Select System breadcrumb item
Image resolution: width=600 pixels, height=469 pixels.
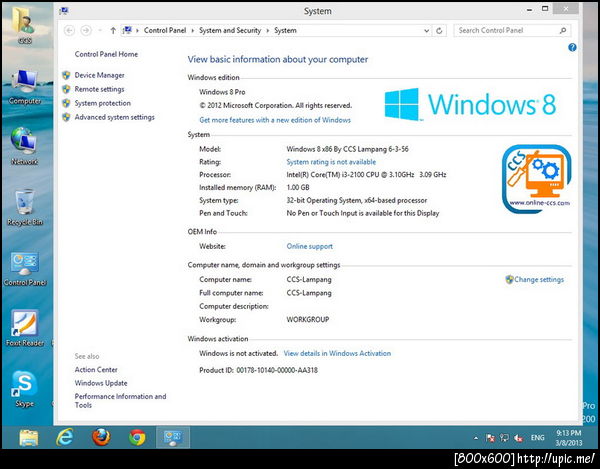pos(285,31)
